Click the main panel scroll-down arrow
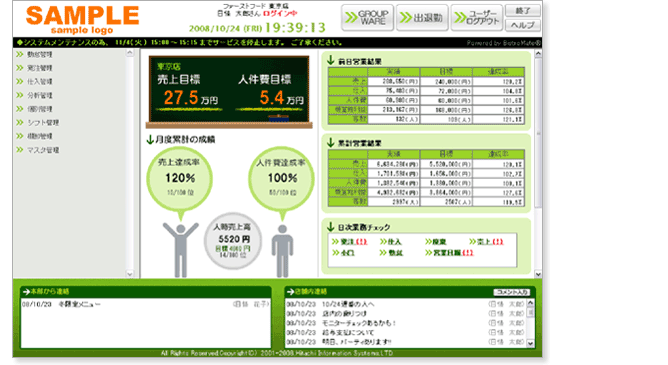This screenshot has width=668, height=365. (538, 274)
